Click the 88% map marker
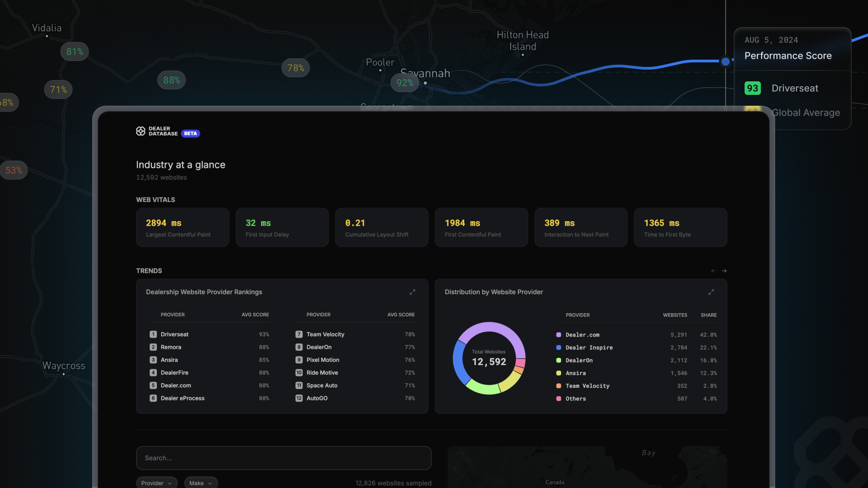 point(171,80)
